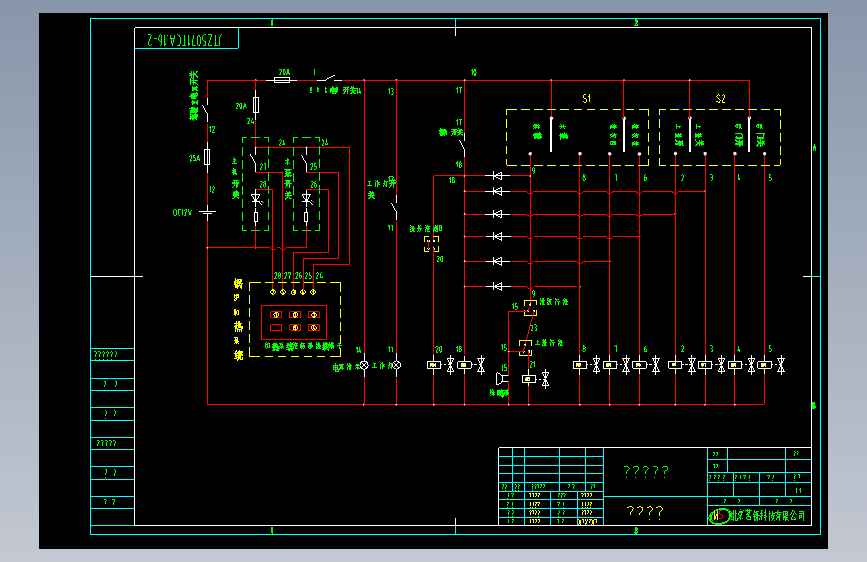This screenshot has height=562, width=867.
Task: Click the circular company logo in title block
Action: click(x=719, y=516)
